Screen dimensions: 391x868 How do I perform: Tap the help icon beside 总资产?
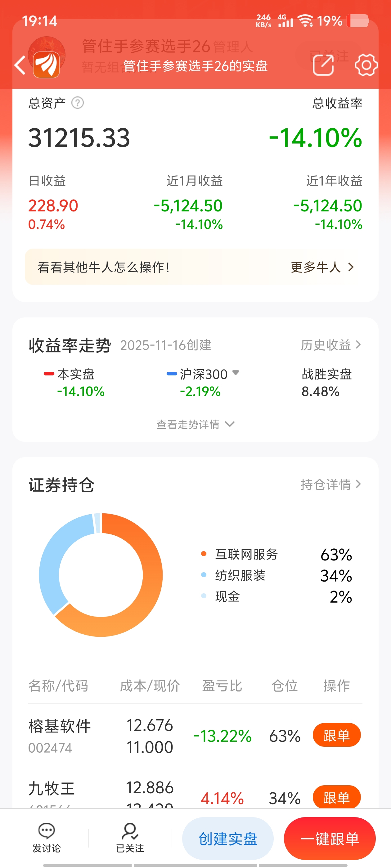click(x=78, y=103)
